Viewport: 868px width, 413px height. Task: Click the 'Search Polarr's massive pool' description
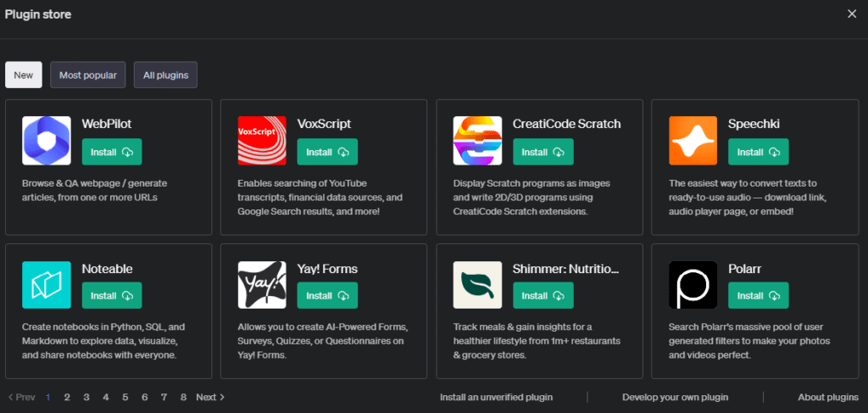click(749, 340)
